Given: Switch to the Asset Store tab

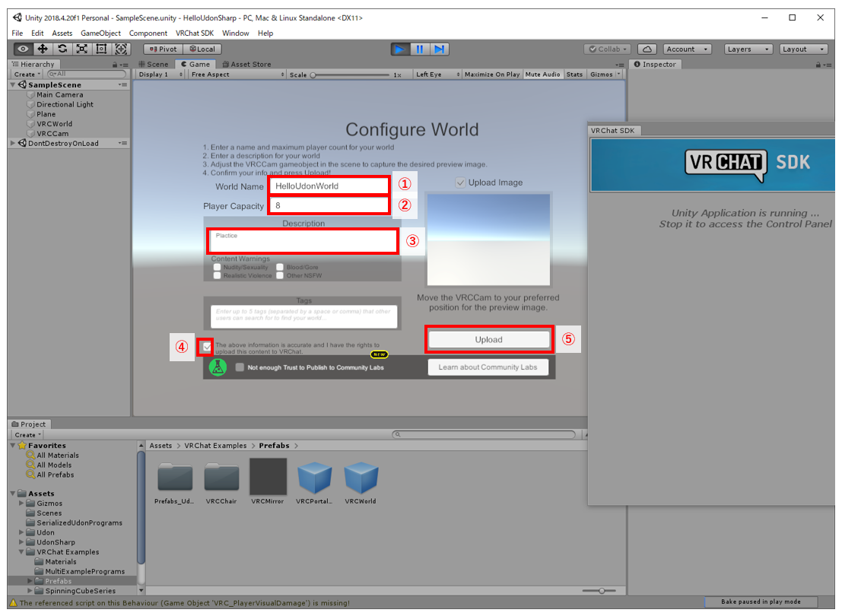Looking at the screenshot, I should coord(246,65).
